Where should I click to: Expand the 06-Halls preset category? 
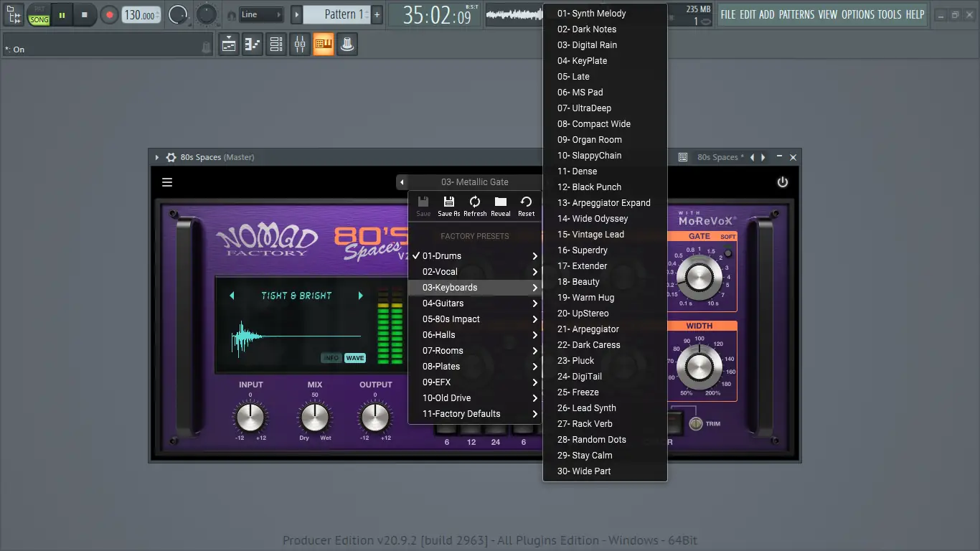tap(475, 335)
